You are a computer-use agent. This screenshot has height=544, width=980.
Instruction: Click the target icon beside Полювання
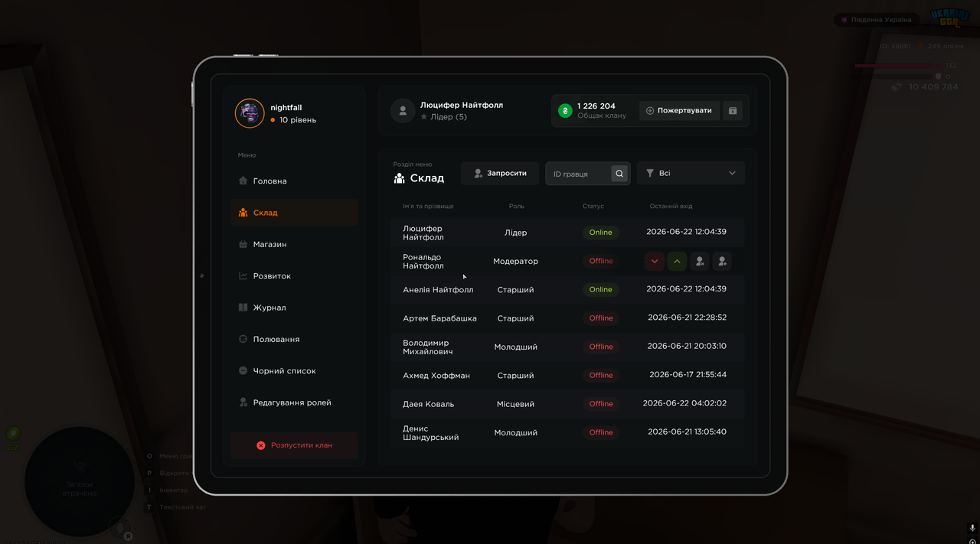coord(243,339)
